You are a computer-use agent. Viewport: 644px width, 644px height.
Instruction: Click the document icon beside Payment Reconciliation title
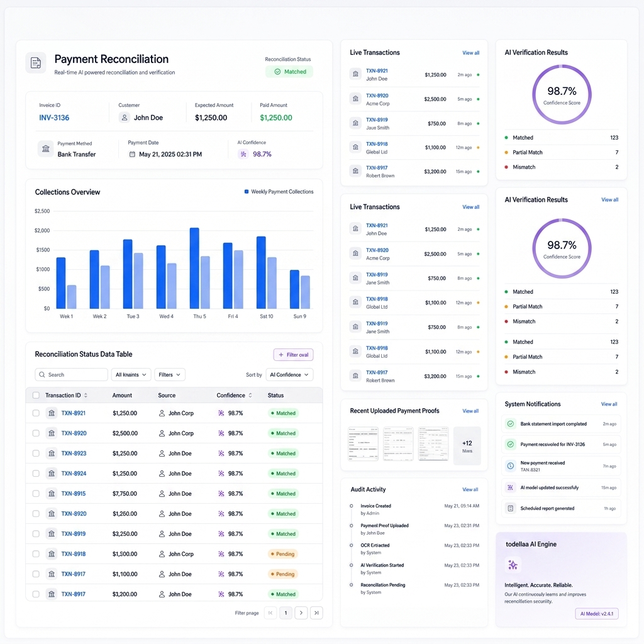(36, 63)
